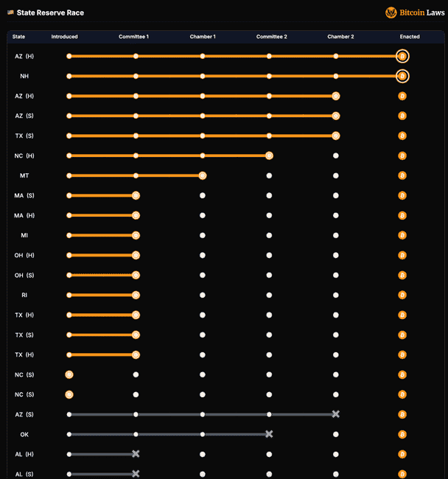Select the Enacted column header
This screenshot has width=448, height=479.
coord(410,37)
